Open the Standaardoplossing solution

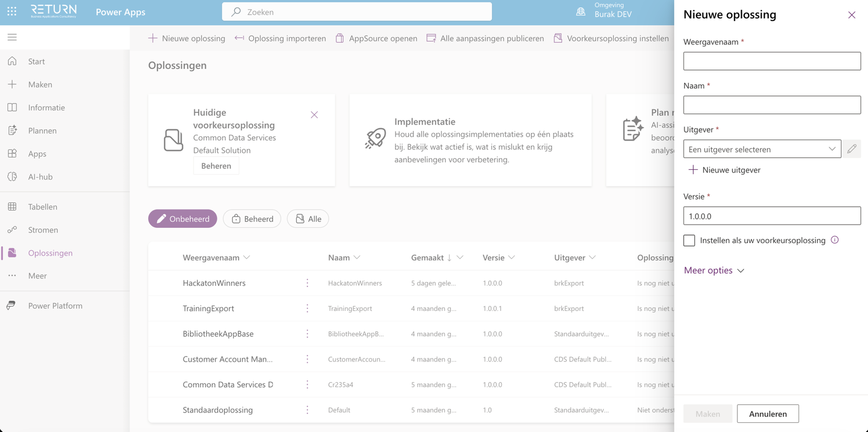[218, 410]
